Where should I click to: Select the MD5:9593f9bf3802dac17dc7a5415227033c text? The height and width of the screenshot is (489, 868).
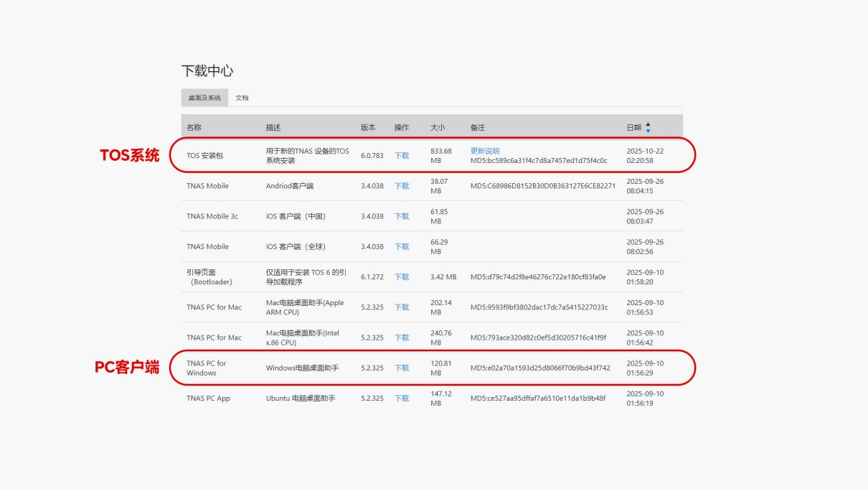click(x=539, y=307)
